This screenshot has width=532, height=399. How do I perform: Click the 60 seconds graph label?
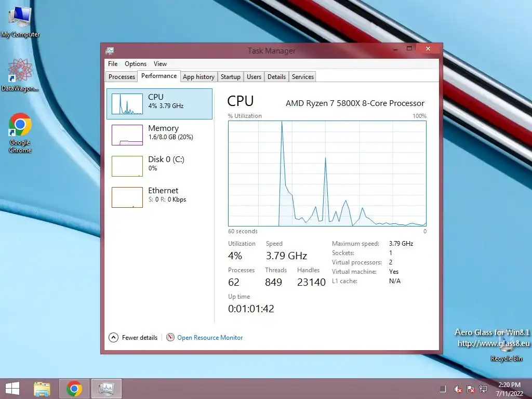[x=243, y=231]
